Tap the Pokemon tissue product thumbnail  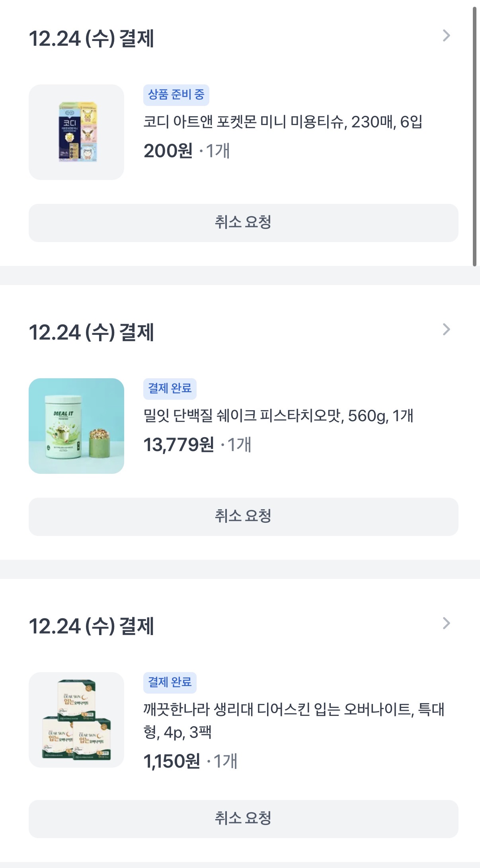[76, 132]
